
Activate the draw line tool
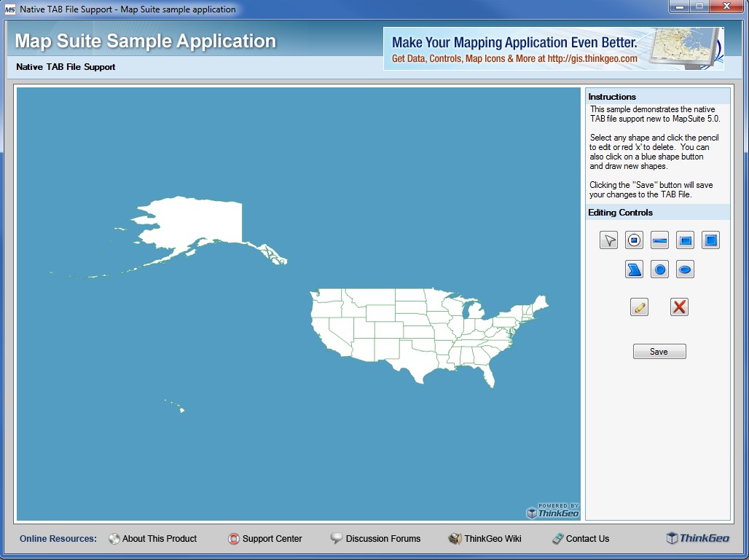[659, 240]
